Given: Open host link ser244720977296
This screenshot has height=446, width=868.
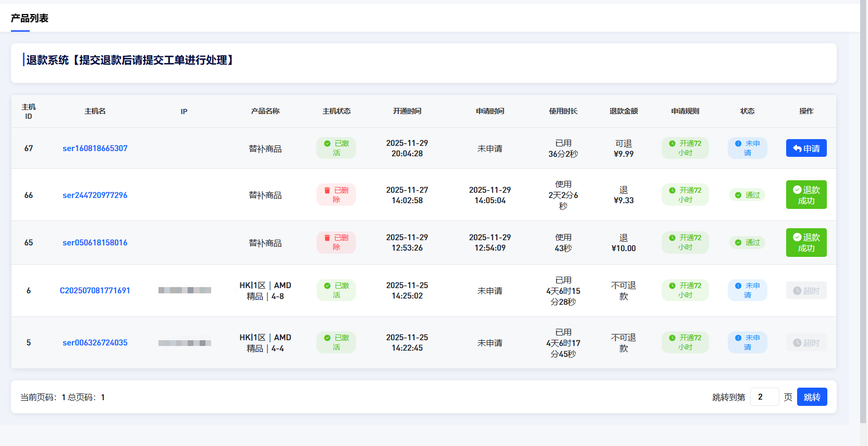Looking at the screenshot, I should pos(95,195).
